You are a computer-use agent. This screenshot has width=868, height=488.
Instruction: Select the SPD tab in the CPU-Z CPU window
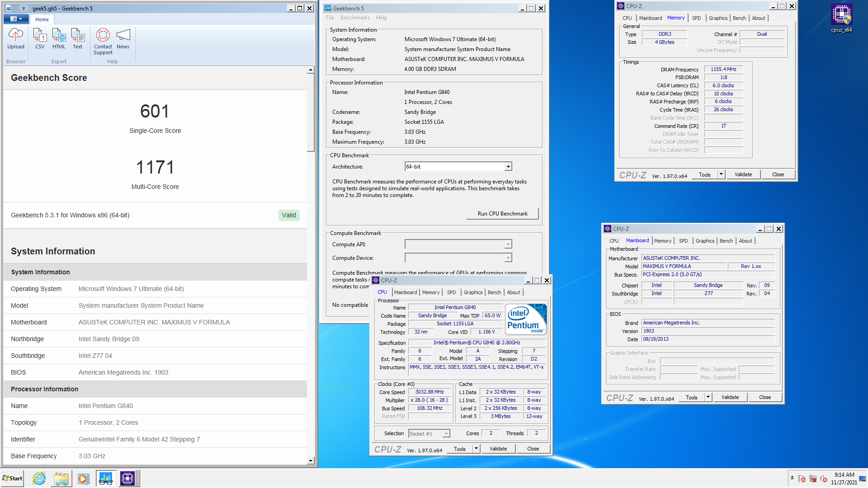click(451, 292)
